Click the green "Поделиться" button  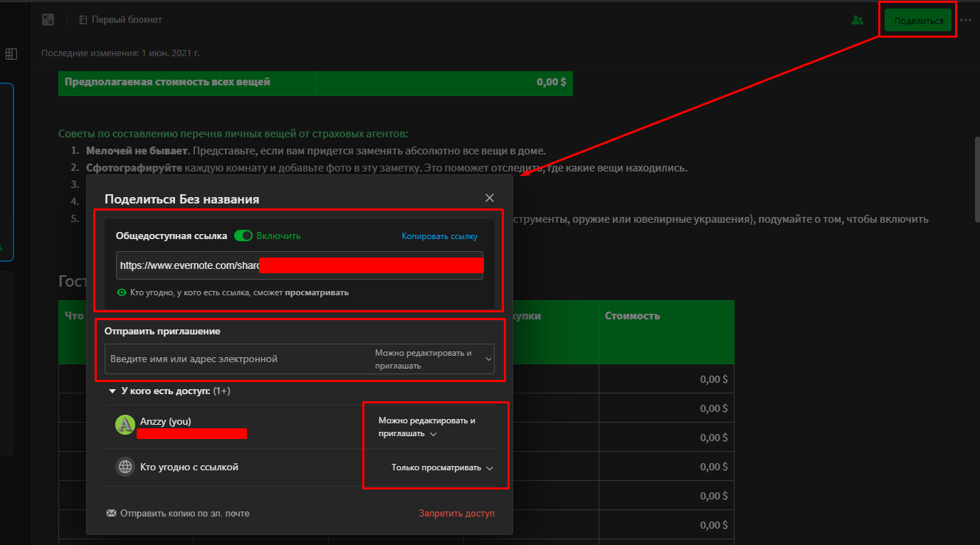[x=917, y=20]
